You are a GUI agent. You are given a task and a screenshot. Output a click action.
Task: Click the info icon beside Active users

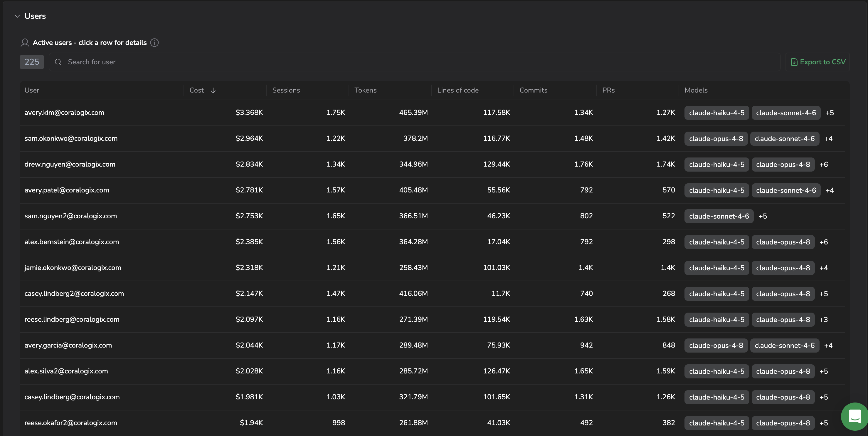[x=154, y=43]
